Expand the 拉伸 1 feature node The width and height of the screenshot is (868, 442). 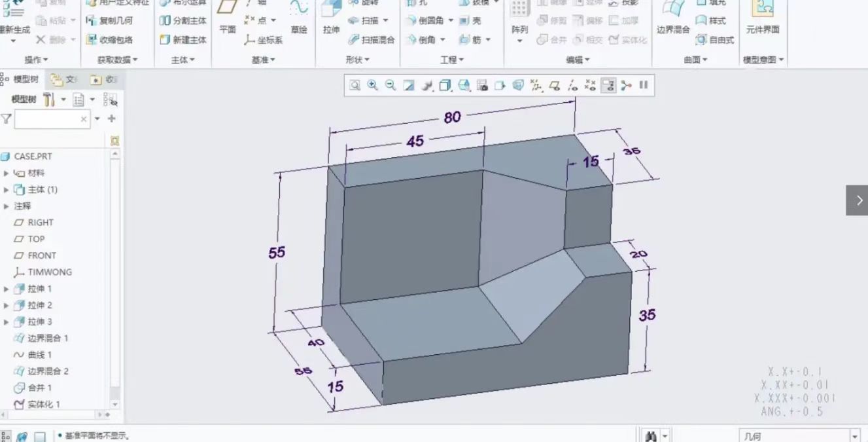pos(7,289)
